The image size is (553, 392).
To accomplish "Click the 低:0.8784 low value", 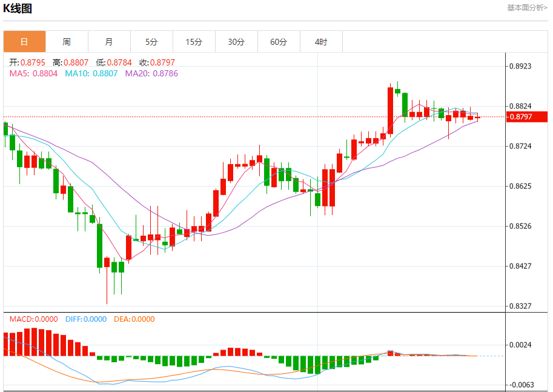I will pos(113,62).
